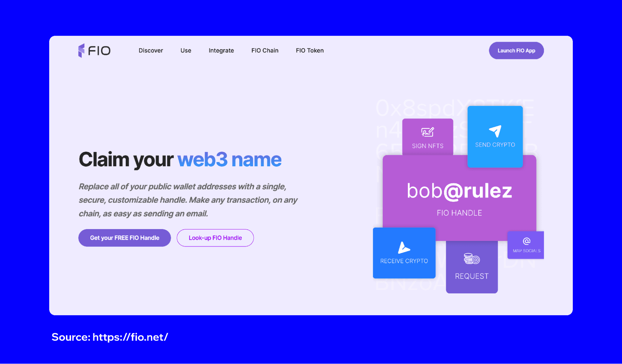Open the Discover menu item
622x364 pixels.
[x=151, y=51]
